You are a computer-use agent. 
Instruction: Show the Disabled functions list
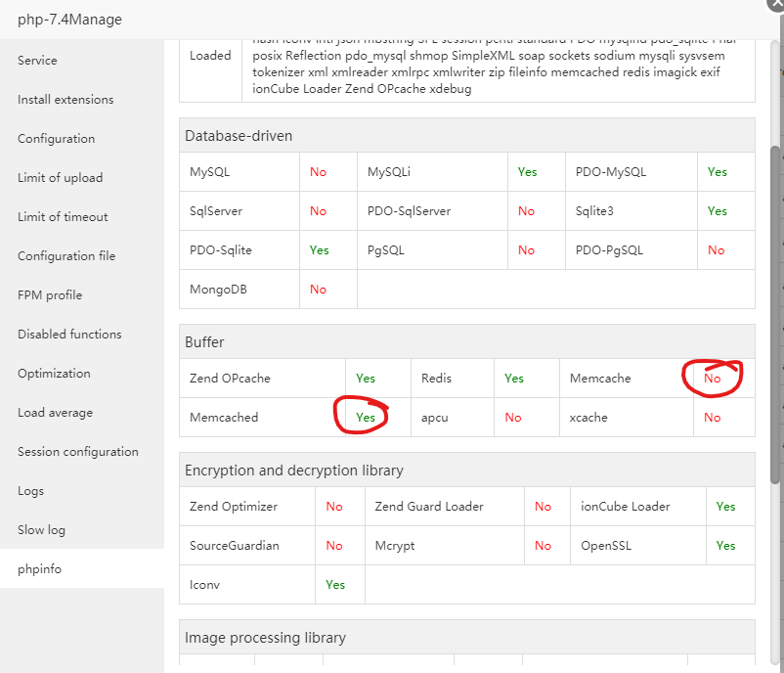click(x=69, y=335)
